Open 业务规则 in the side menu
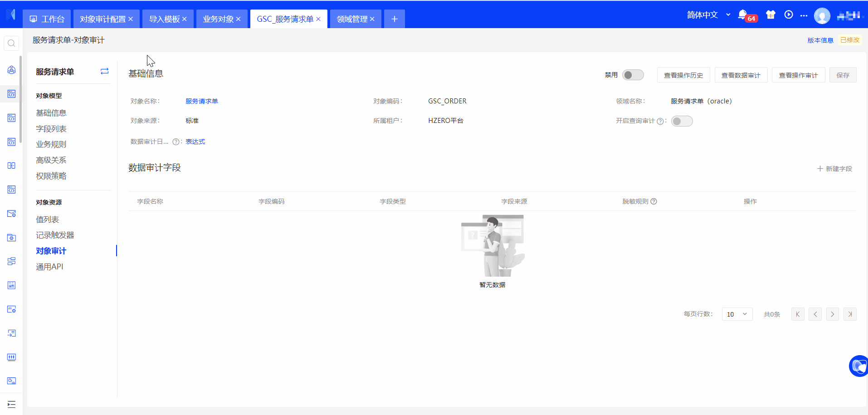 point(51,144)
